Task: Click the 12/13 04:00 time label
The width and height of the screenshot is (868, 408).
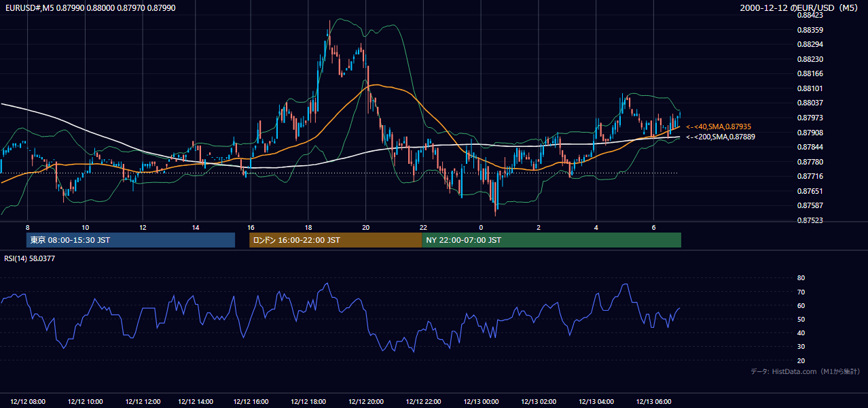Action: point(596,402)
